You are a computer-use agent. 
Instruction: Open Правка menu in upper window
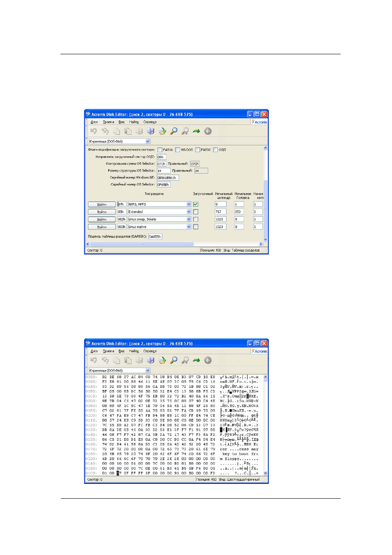108,122
